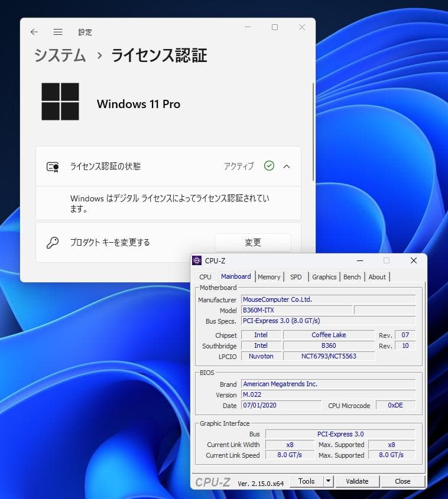Close the Settings window

[302, 27]
